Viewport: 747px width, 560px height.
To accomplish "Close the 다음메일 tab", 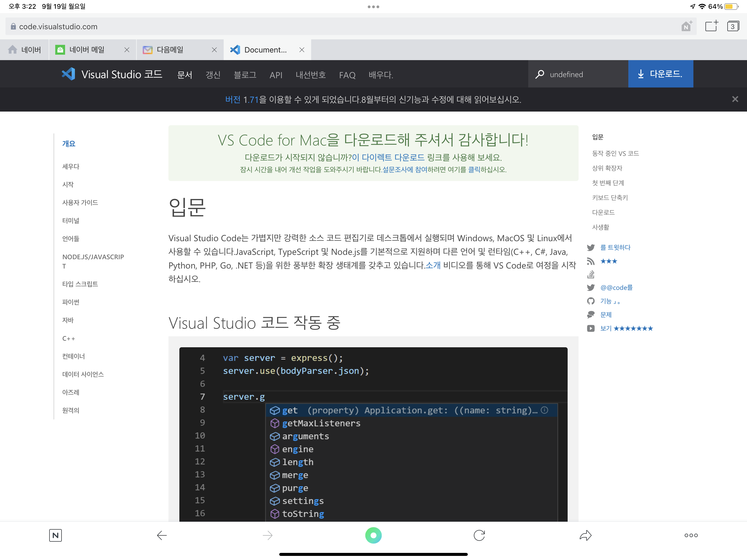I will tap(214, 50).
